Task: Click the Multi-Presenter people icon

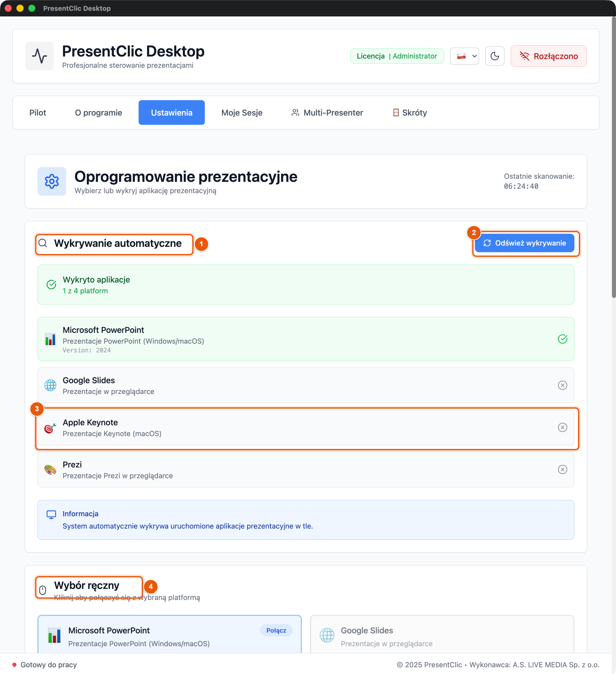Action: (x=295, y=113)
